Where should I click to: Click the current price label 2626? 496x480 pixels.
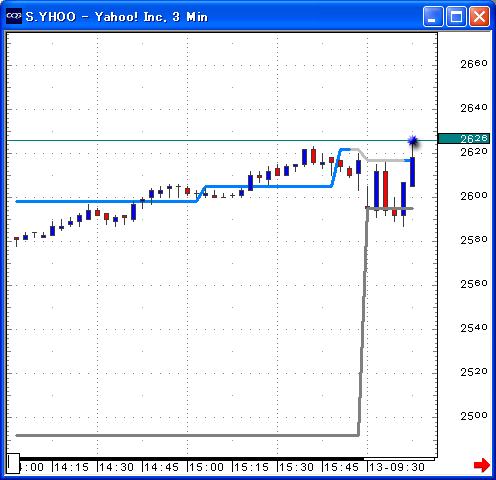464,138
